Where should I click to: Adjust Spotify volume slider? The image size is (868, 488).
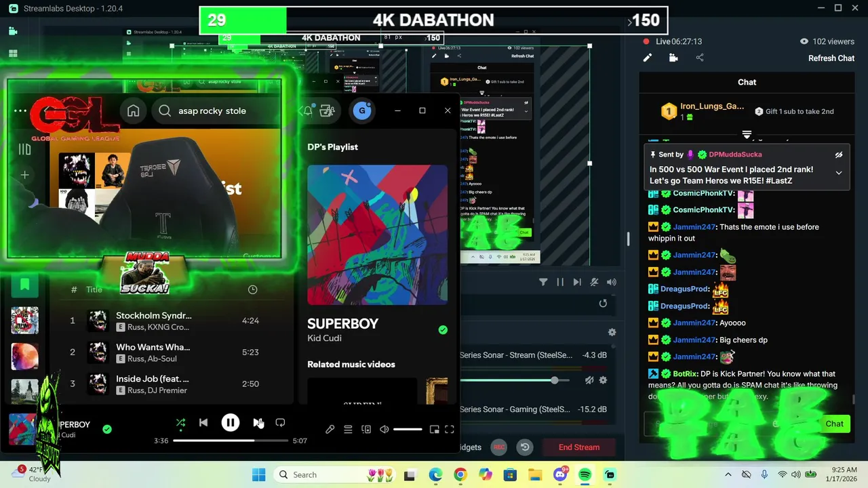coord(408,429)
